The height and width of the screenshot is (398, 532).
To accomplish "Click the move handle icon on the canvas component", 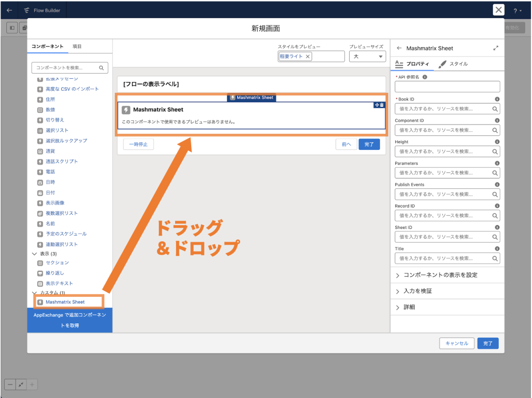I will (377, 105).
